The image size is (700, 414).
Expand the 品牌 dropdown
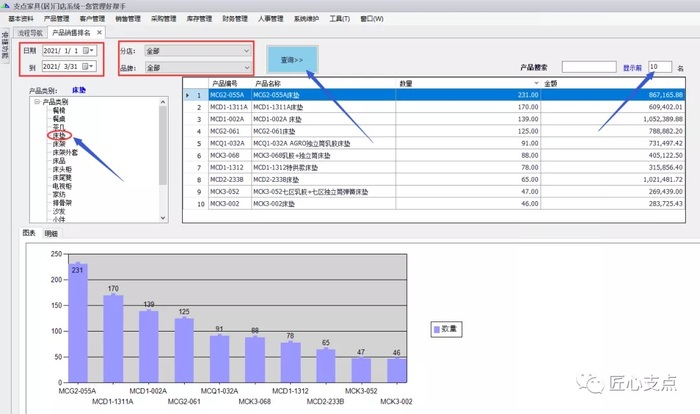point(246,67)
